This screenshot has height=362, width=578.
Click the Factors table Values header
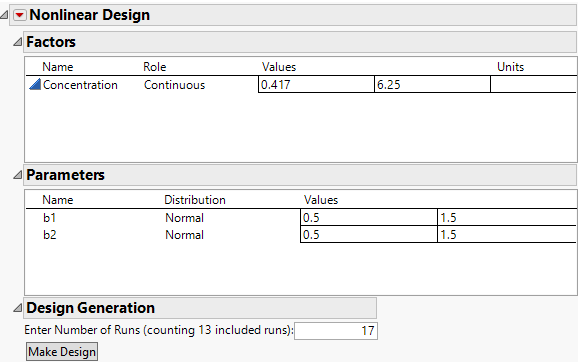279,67
